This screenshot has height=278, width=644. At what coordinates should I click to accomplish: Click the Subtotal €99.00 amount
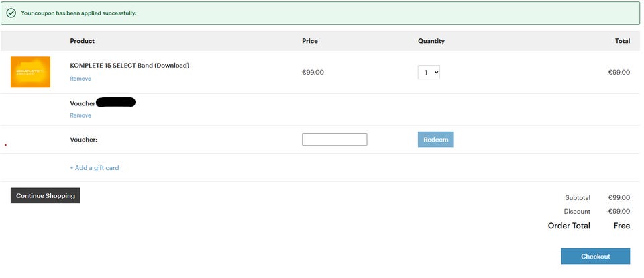(619, 198)
